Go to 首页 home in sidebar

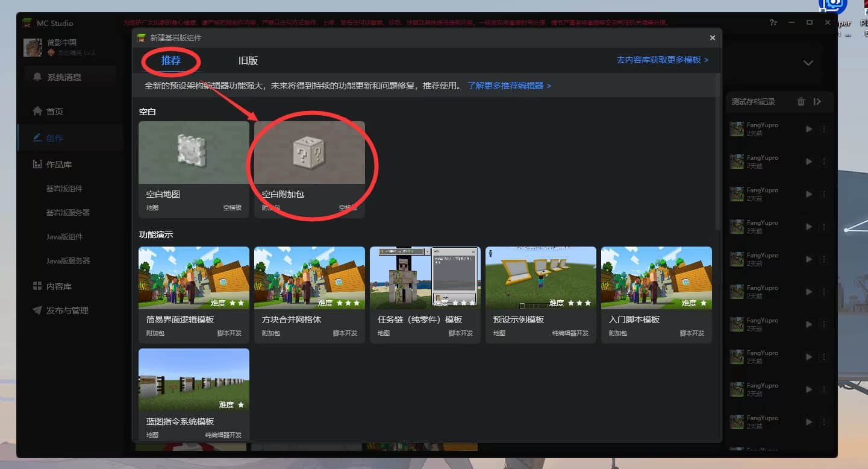(54, 112)
